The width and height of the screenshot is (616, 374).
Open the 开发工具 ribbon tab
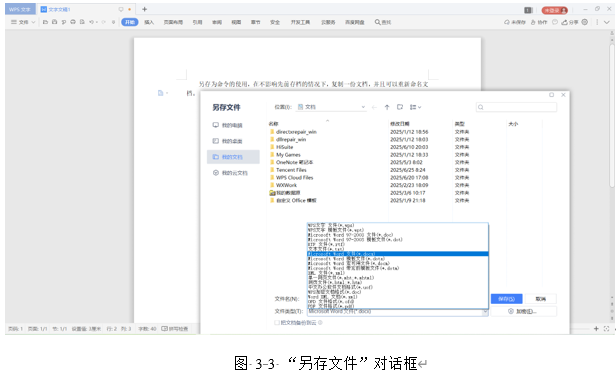[x=300, y=22]
